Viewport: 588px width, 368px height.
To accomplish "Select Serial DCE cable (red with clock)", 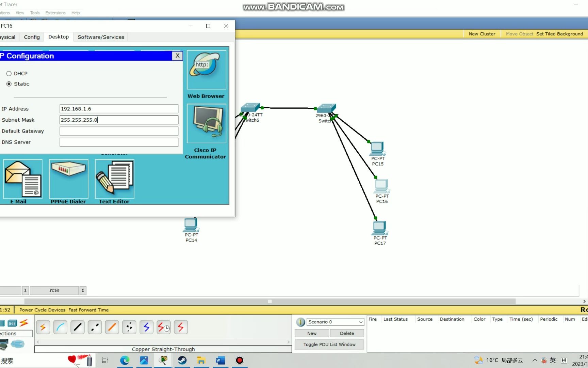I will tap(164, 327).
